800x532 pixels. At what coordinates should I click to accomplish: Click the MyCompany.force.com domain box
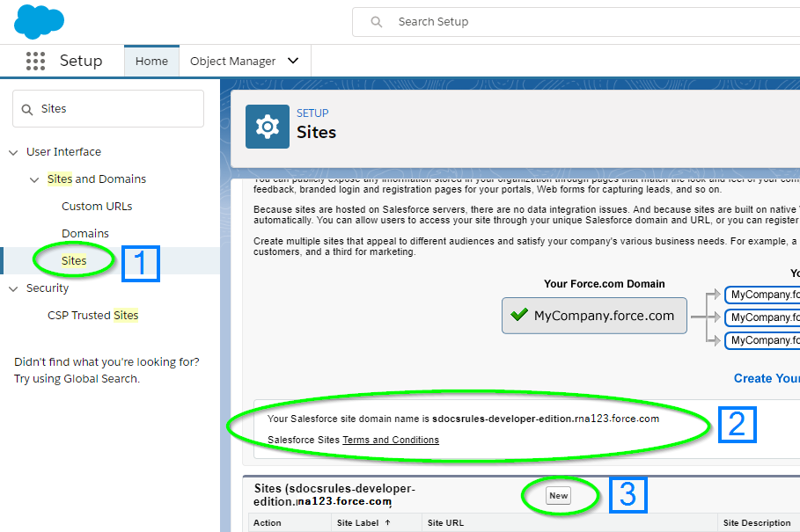594,316
